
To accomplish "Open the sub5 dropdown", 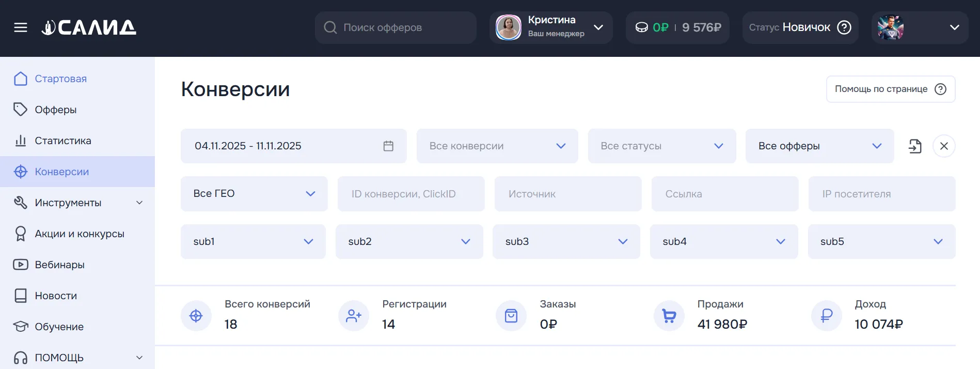I will click(882, 241).
